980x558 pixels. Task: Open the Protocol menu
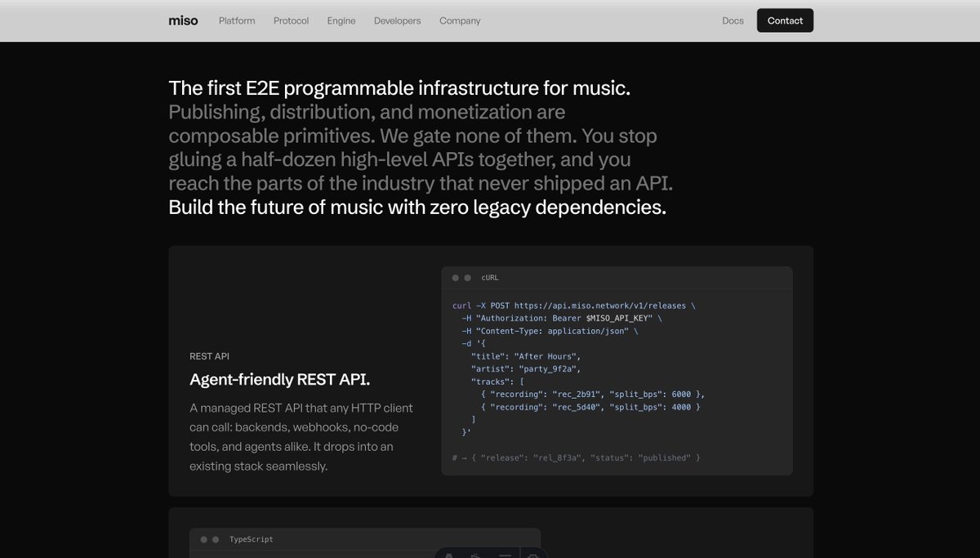point(291,20)
